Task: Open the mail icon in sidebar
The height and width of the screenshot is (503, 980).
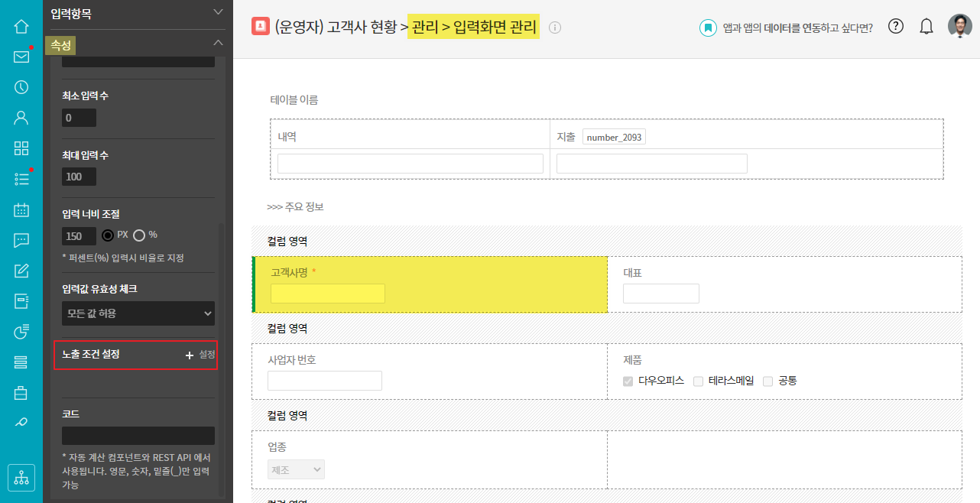Action: [21, 57]
